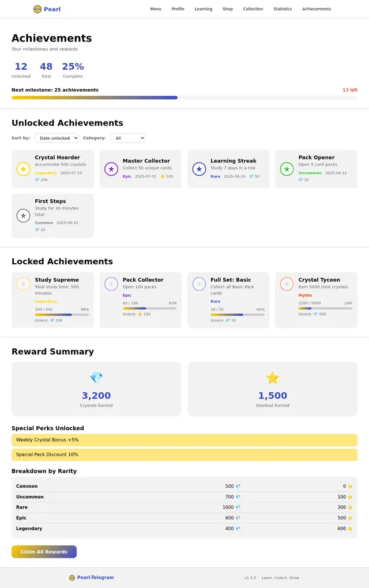
Task: Open the Category All dropdown
Action: coord(128,138)
